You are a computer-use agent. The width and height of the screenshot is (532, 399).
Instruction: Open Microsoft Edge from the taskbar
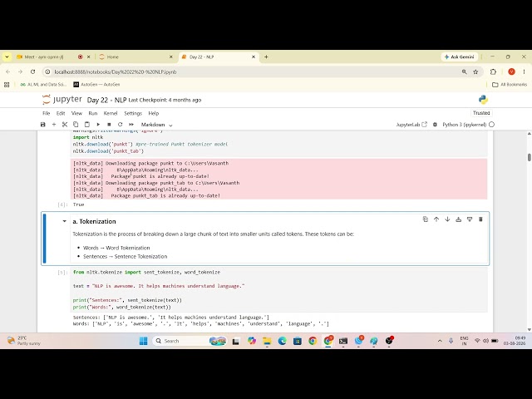(x=283, y=341)
